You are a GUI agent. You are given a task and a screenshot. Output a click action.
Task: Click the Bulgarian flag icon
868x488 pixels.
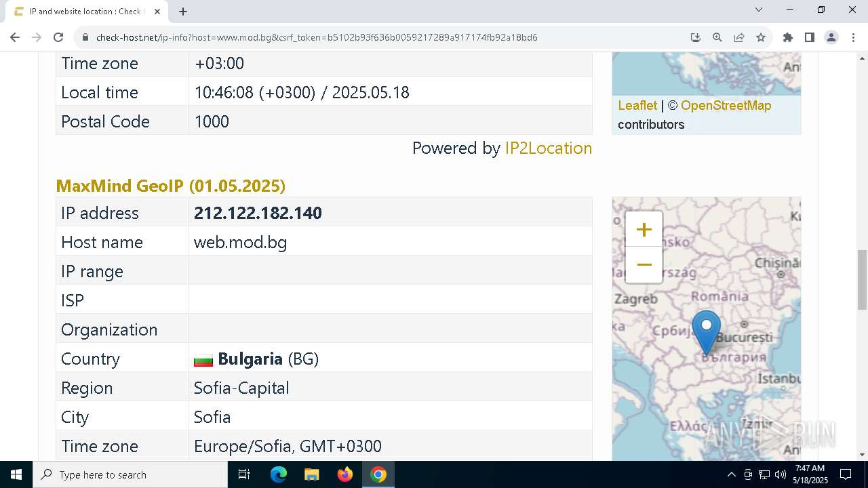pyautogui.click(x=203, y=360)
